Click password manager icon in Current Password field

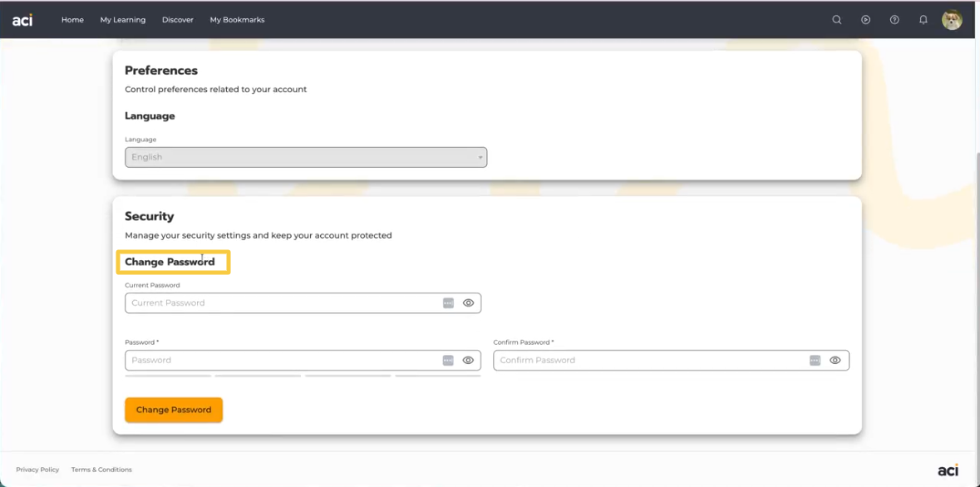[x=448, y=303]
